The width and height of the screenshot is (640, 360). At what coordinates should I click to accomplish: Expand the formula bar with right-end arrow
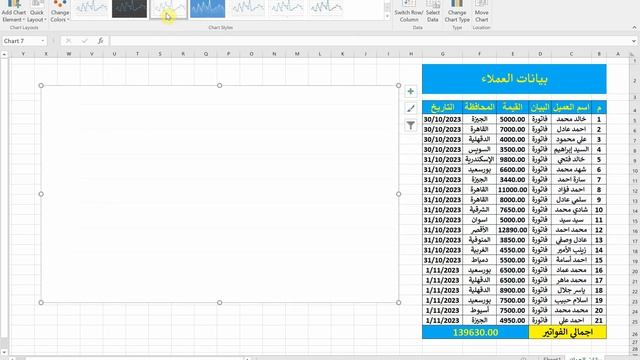tap(633, 41)
